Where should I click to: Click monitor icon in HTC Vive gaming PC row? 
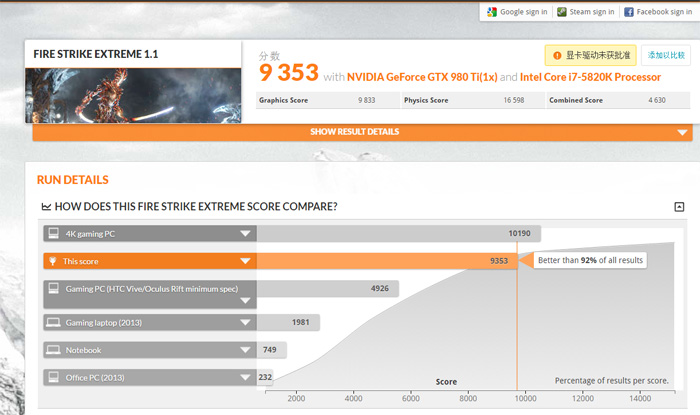point(54,288)
